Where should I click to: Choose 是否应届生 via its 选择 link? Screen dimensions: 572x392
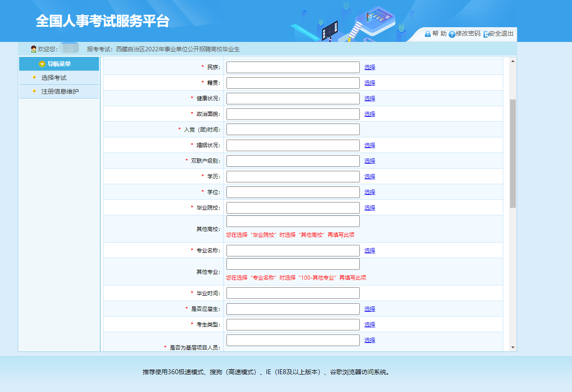click(x=370, y=309)
